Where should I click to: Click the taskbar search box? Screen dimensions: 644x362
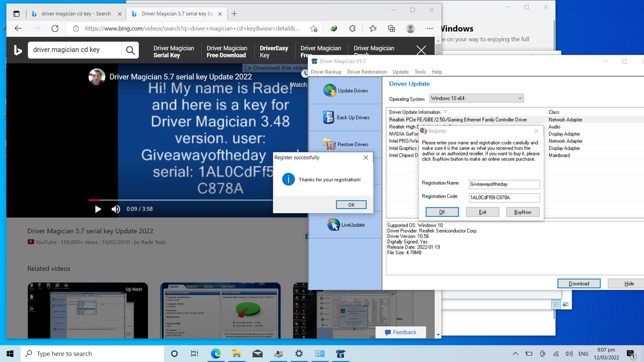[x=93, y=353]
